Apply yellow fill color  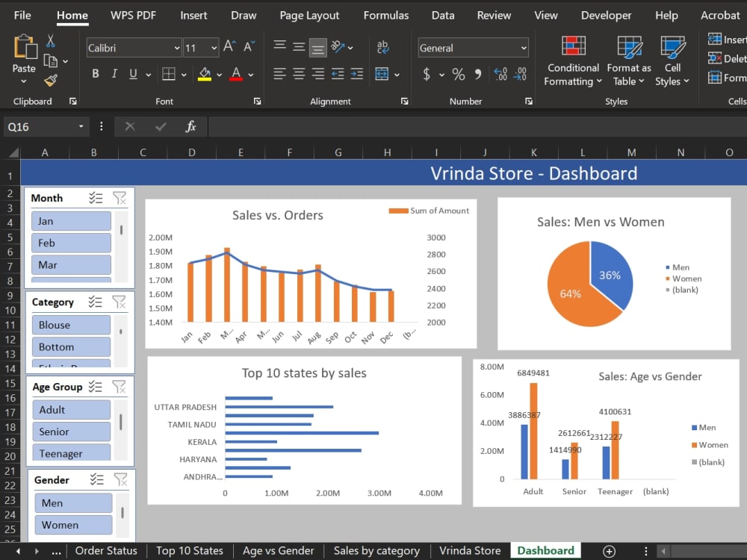(x=205, y=74)
